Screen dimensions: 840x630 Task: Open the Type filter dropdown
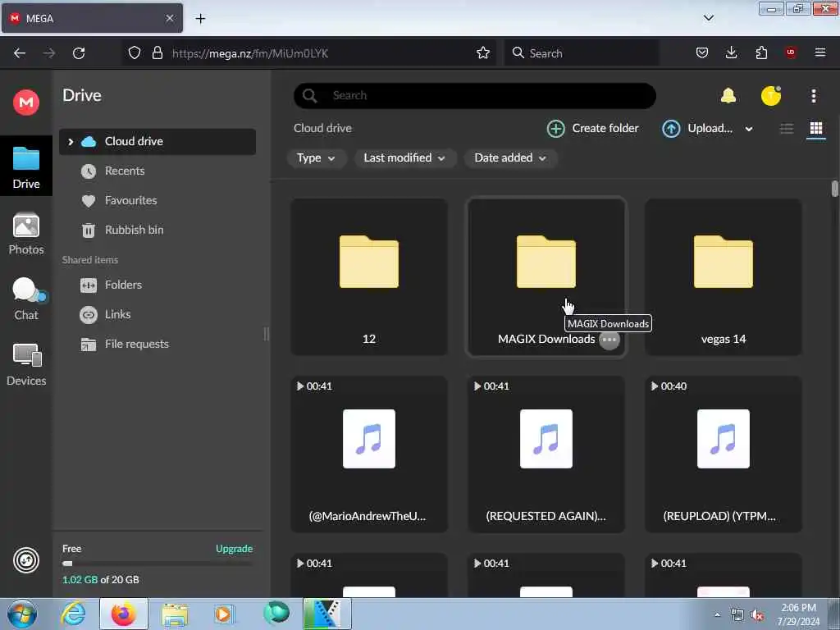click(316, 158)
